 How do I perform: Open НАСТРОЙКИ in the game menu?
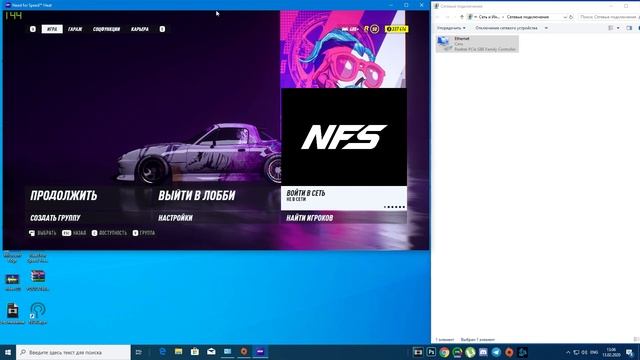(x=175, y=218)
